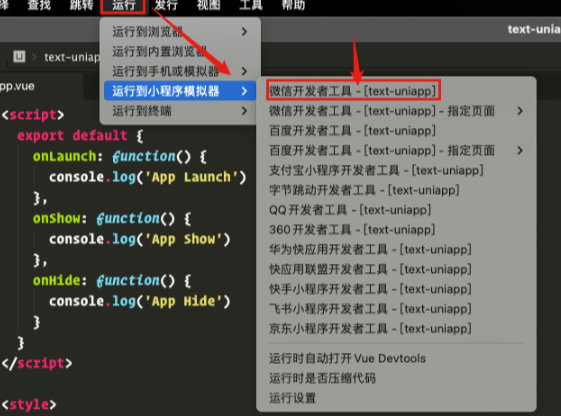Click the console.log('App Launch') line

pos(148,177)
